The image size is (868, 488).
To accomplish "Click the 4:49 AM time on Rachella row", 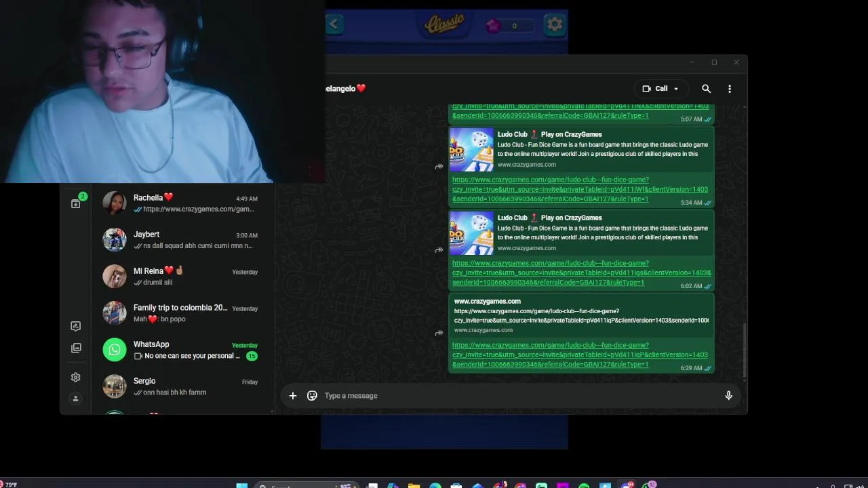I will pos(247,199).
